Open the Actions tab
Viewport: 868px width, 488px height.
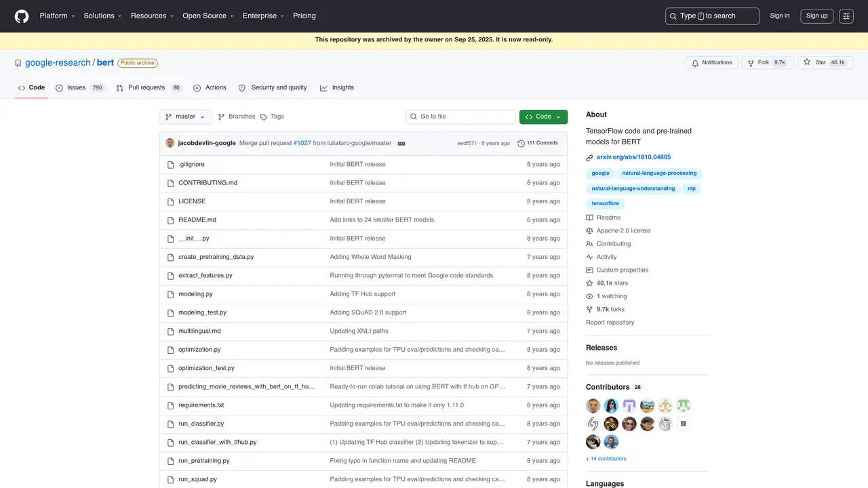click(x=210, y=88)
